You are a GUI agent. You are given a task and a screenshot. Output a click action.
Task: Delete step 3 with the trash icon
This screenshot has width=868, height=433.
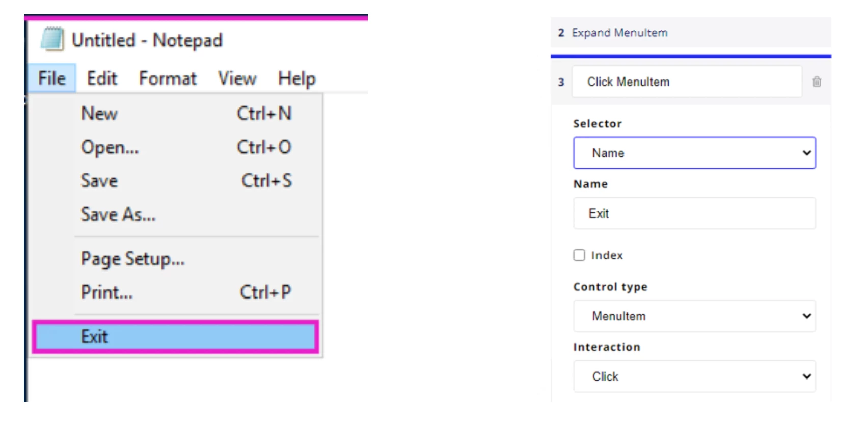(x=817, y=82)
